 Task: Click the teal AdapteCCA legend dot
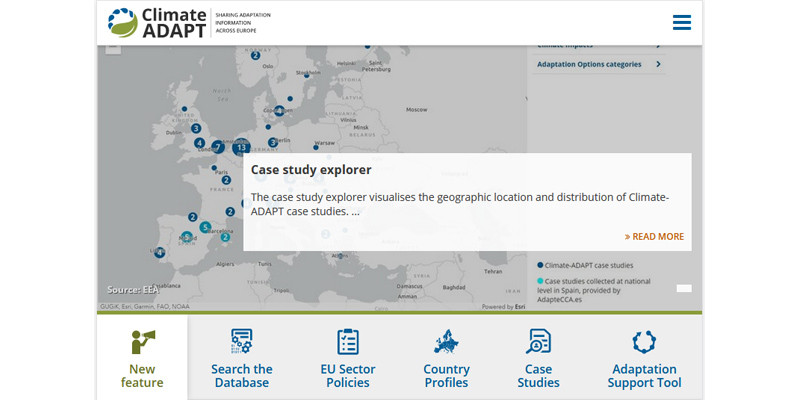[x=540, y=282]
